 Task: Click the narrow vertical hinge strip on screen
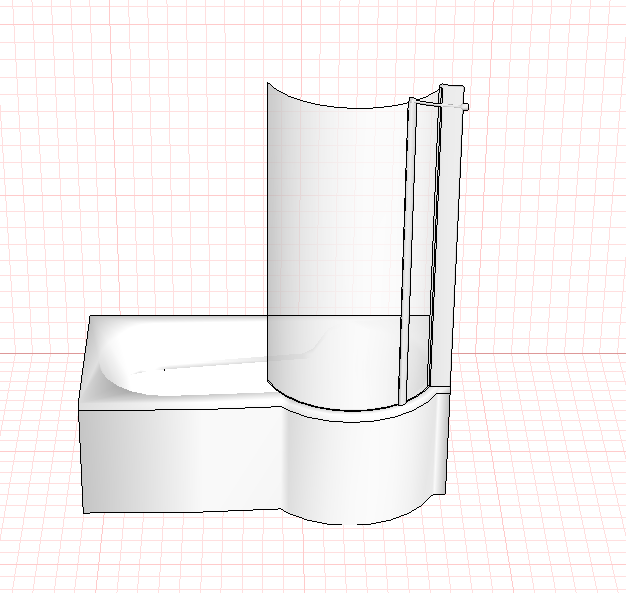pos(407,252)
